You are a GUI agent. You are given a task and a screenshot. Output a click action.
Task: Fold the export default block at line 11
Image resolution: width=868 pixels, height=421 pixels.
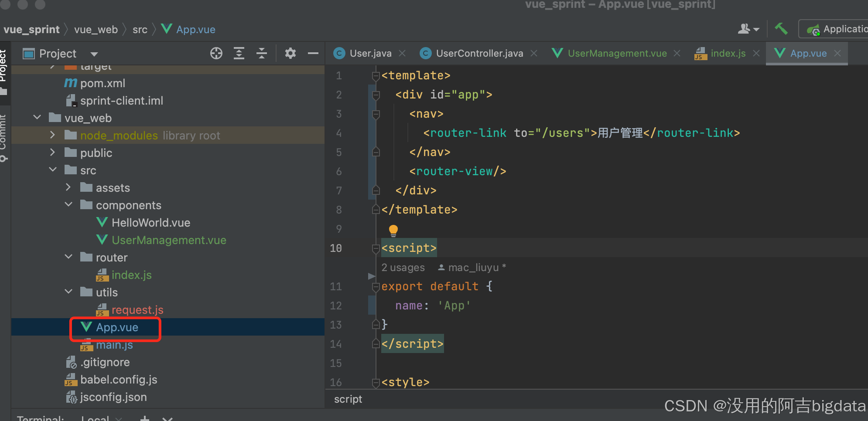point(376,287)
